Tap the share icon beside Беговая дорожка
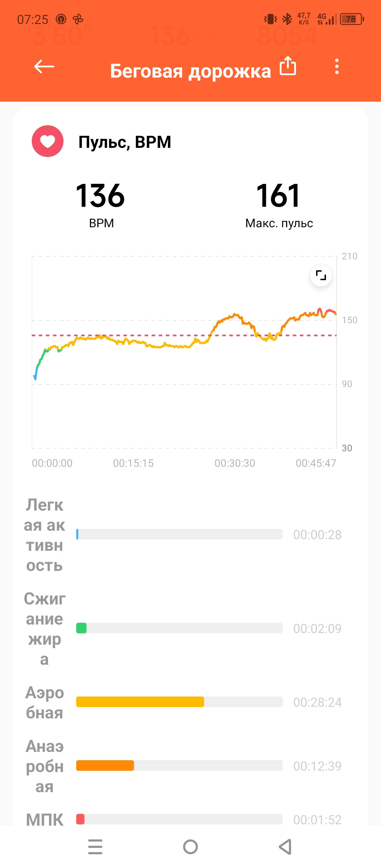The width and height of the screenshot is (381, 868). tap(288, 66)
